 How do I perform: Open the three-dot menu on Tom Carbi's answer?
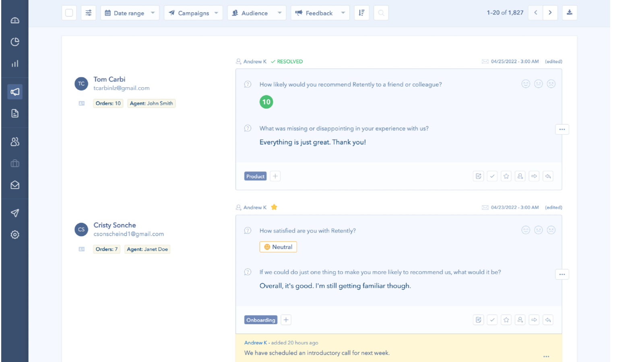pyautogui.click(x=562, y=130)
